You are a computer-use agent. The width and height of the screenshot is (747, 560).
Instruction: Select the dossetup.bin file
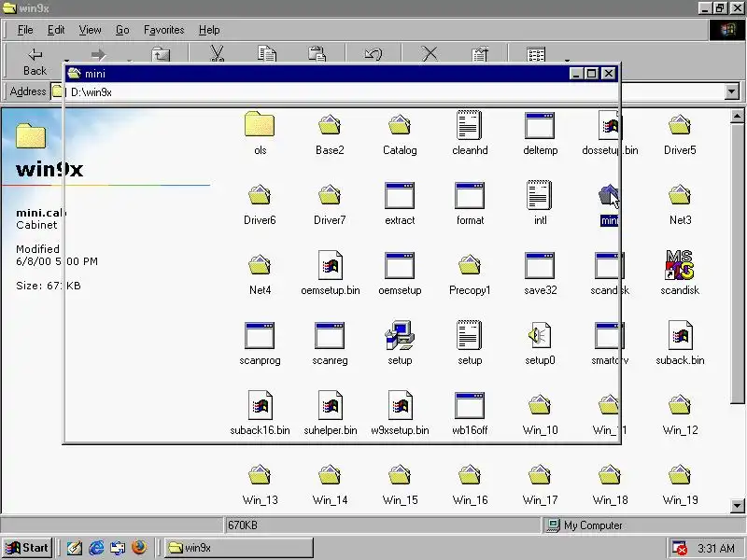click(x=610, y=133)
